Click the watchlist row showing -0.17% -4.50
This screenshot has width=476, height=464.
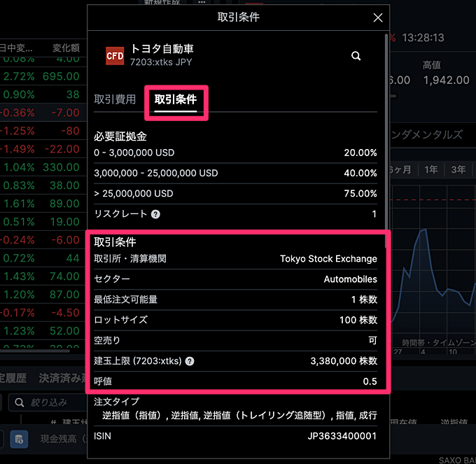(x=43, y=313)
